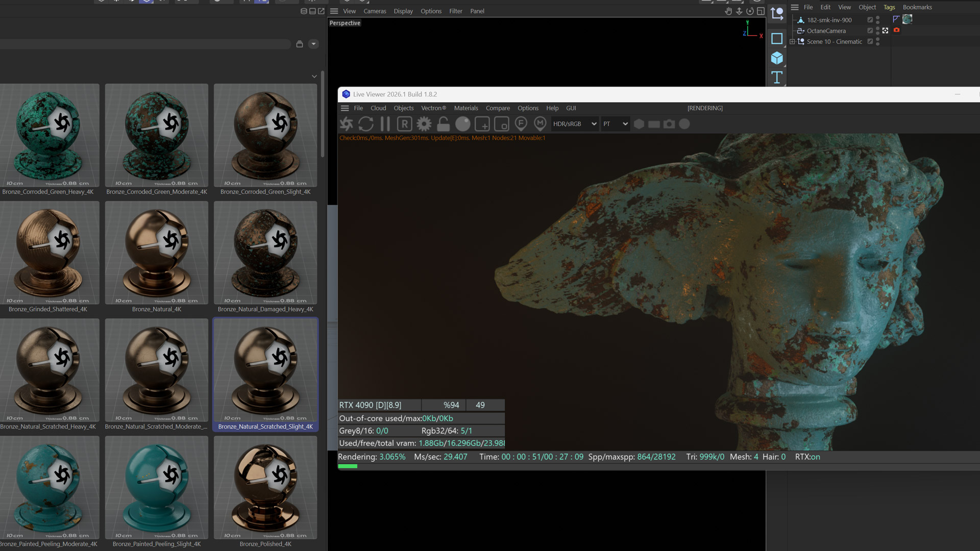This screenshot has height=551, width=980.
Task: Open the HDR/sRGB color space dropdown
Action: coord(575,124)
